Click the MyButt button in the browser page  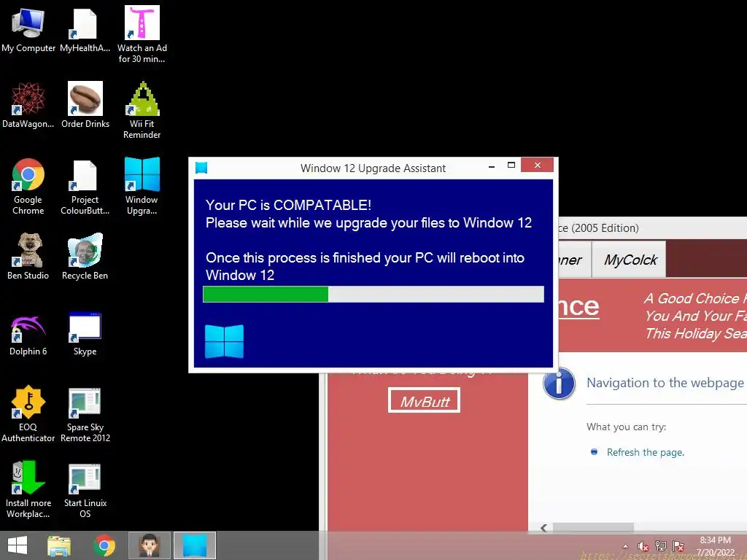point(424,400)
